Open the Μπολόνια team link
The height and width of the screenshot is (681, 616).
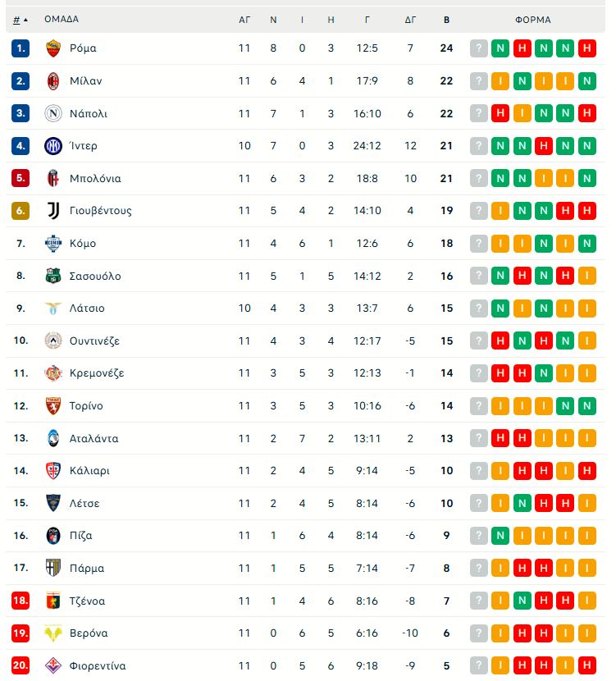(x=95, y=179)
